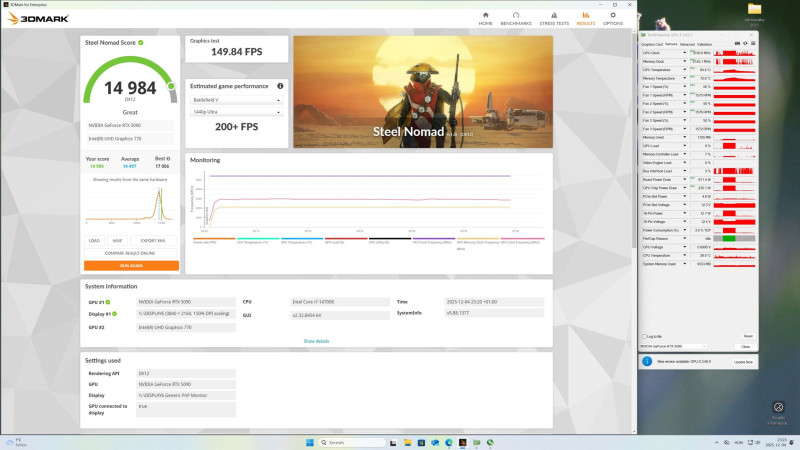Screen dimensions: 800x450
Task: Expand the Memory Used sensor dropdown arrow
Action: (x=685, y=137)
